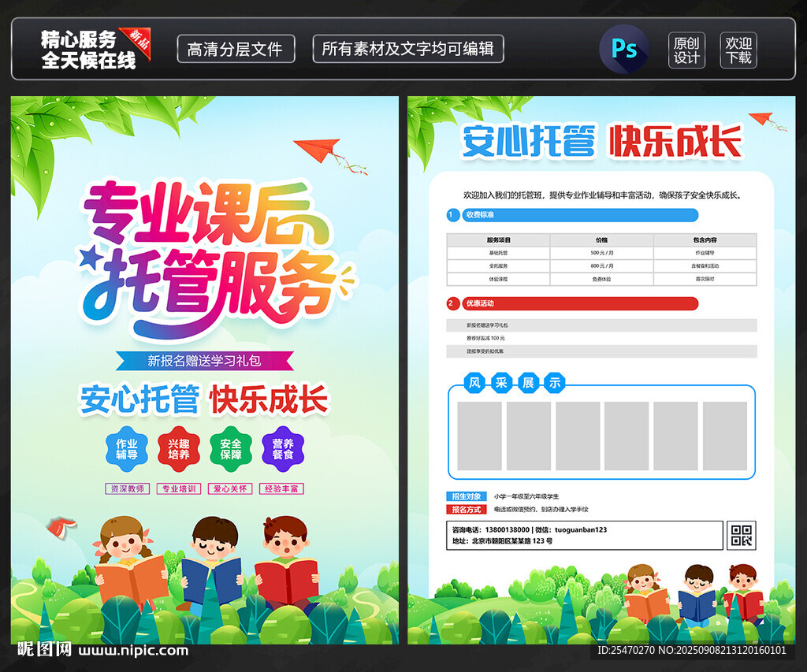Click the green 安全保障 flower badge
Viewport: 807px width, 672px height.
coord(231,449)
